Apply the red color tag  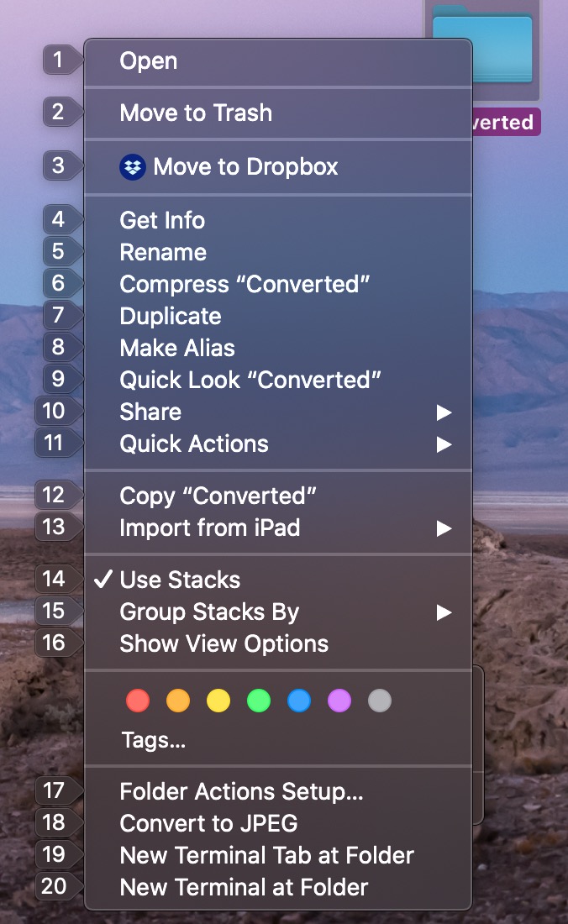point(138,701)
